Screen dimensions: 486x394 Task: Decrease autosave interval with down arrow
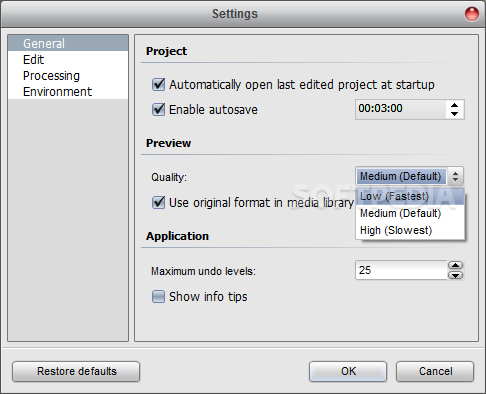(x=454, y=114)
